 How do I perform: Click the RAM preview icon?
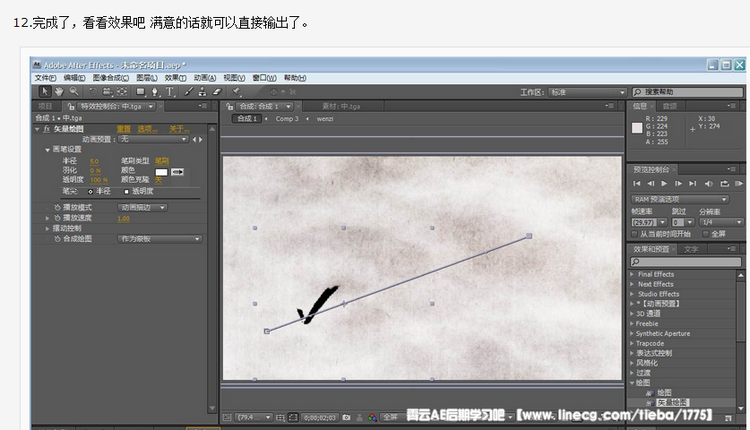point(739,184)
